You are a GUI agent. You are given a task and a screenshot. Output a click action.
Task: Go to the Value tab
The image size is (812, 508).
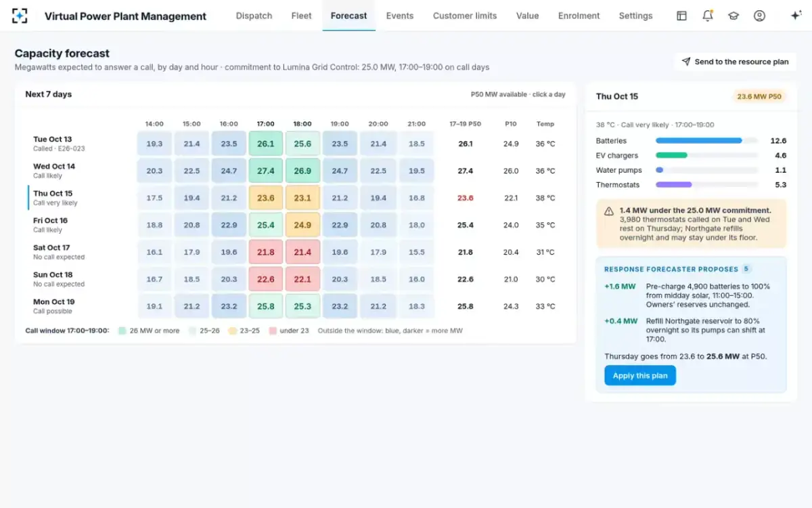point(527,16)
